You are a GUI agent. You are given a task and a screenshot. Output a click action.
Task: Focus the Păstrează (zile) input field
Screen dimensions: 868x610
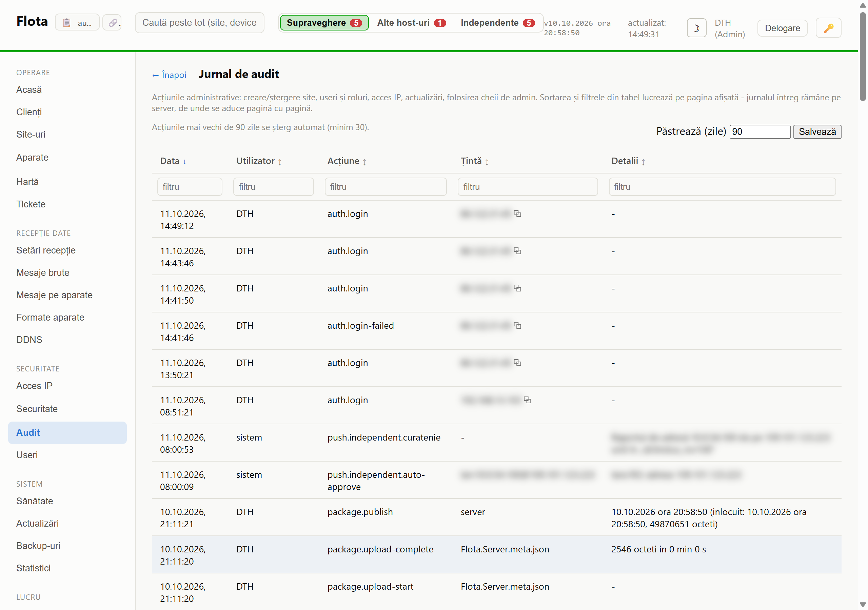click(759, 132)
